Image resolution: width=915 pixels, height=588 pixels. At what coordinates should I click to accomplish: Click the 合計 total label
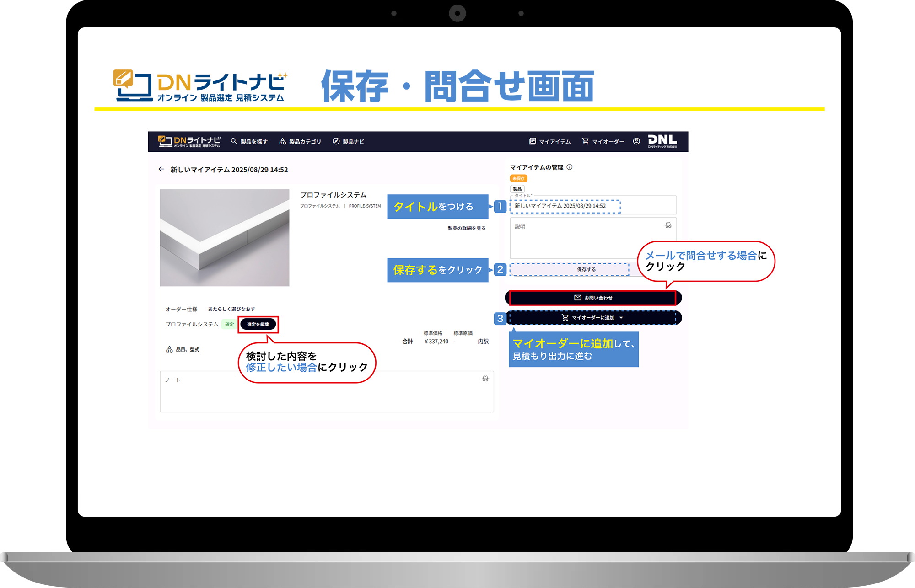pos(407,342)
